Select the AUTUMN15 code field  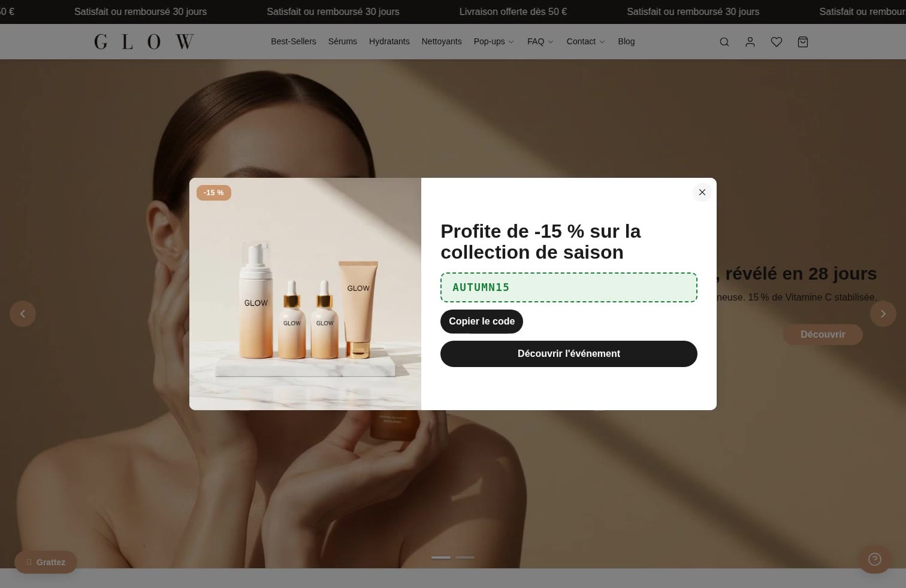(569, 287)
